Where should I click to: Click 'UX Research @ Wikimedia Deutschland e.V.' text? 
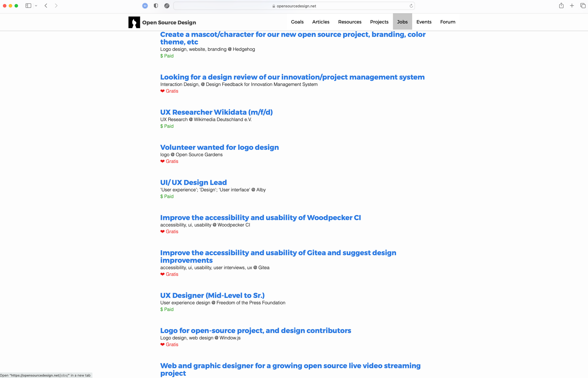(206, 120)
